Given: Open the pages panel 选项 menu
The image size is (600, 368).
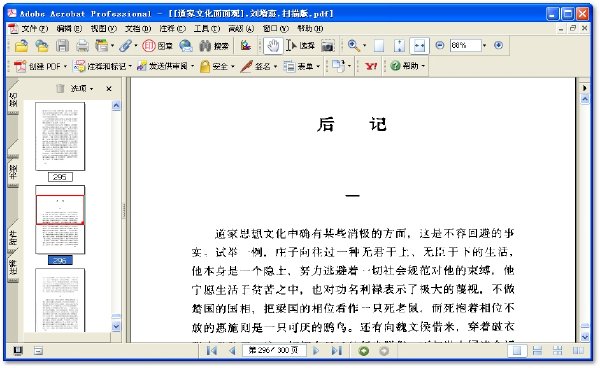Looking at the screenshot, I should tap(82, 89).
